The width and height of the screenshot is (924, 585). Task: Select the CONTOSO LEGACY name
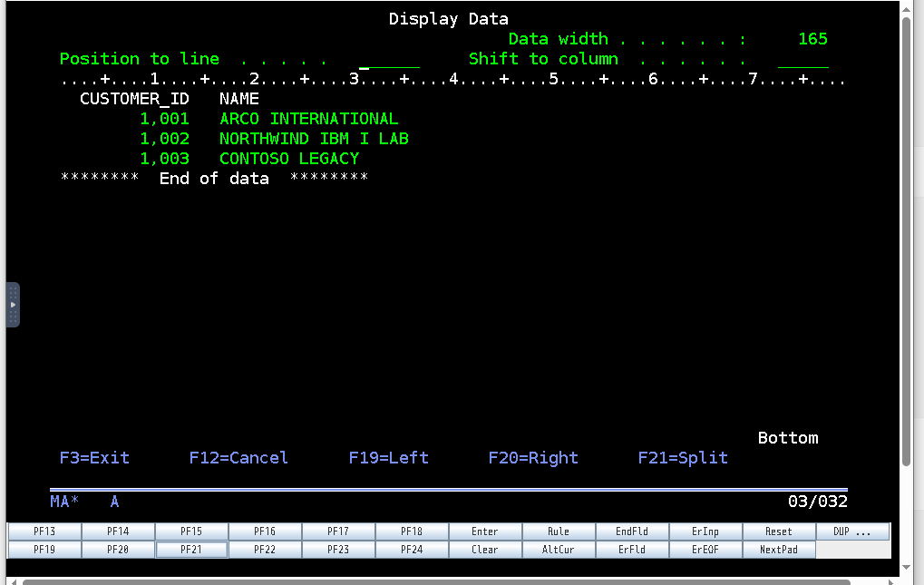point(289,159)
